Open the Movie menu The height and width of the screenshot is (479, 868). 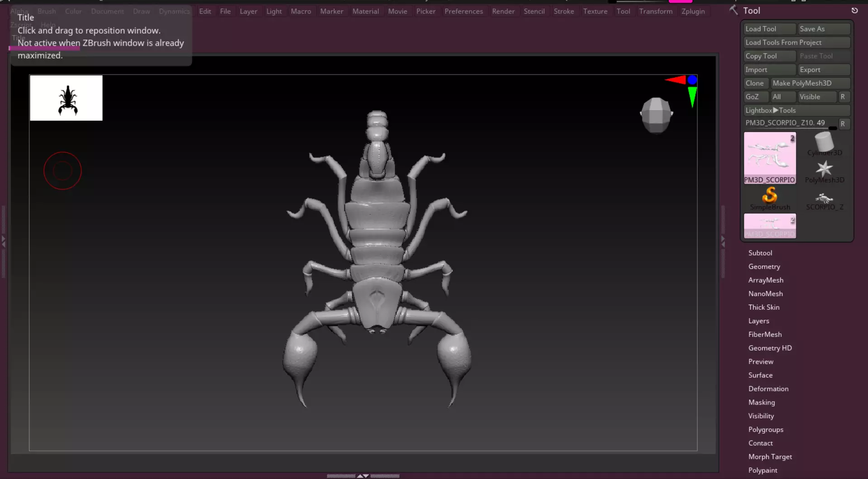point(397,11)
